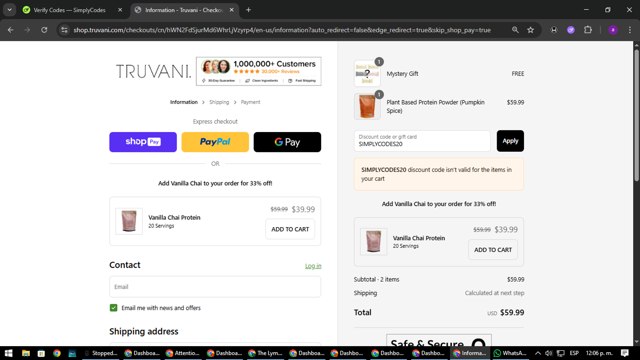Image resolution: width=640 pixels, height=360 pixels.
Task: Click the zoom magnifier icon in address bar
Action: pyautogui.click(x=515, y=30)
